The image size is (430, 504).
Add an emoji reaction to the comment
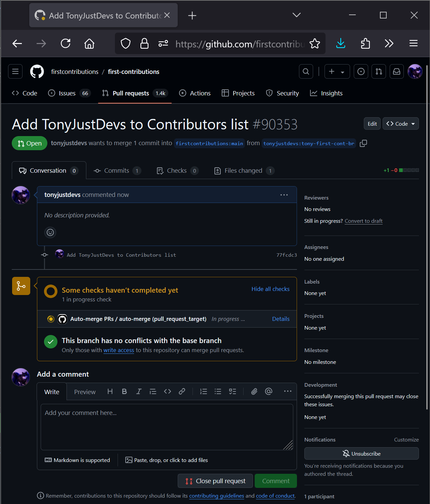click(x=50, y=232)
